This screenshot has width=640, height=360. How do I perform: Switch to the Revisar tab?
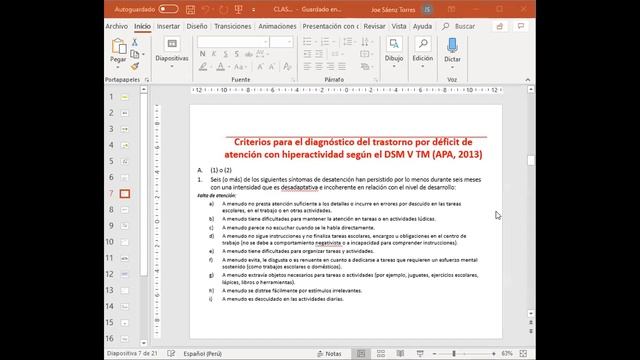point(374,26)
